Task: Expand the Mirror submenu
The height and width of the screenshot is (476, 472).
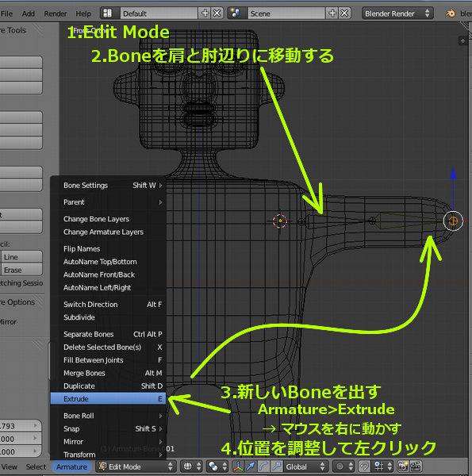Action: click(109, 442)
